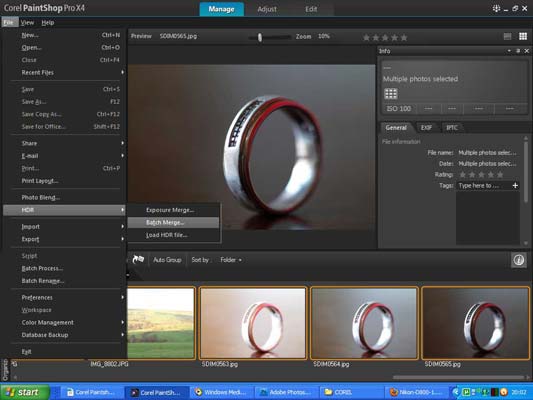
Task: Set General tab rating to three stars
Action: [481, 175]
